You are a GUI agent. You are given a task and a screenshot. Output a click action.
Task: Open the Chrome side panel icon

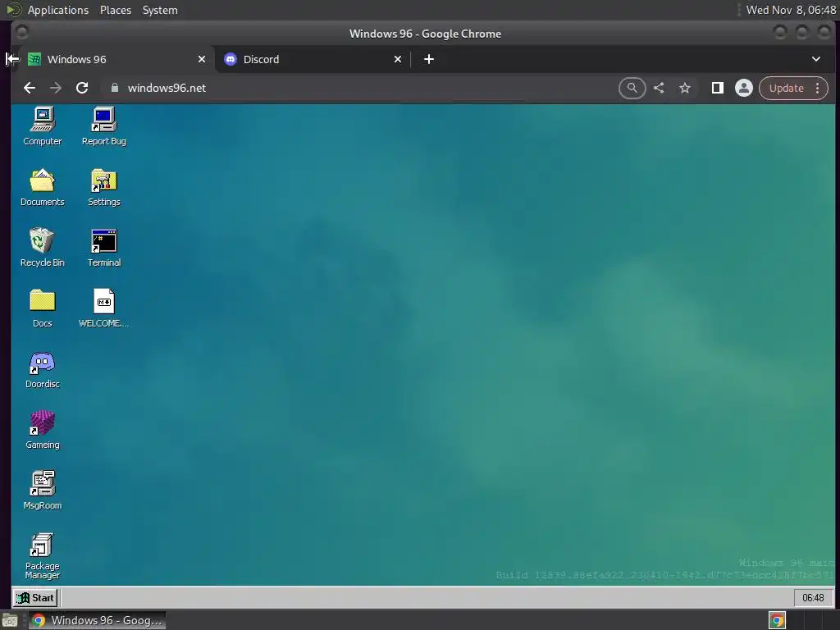[717, 88]
